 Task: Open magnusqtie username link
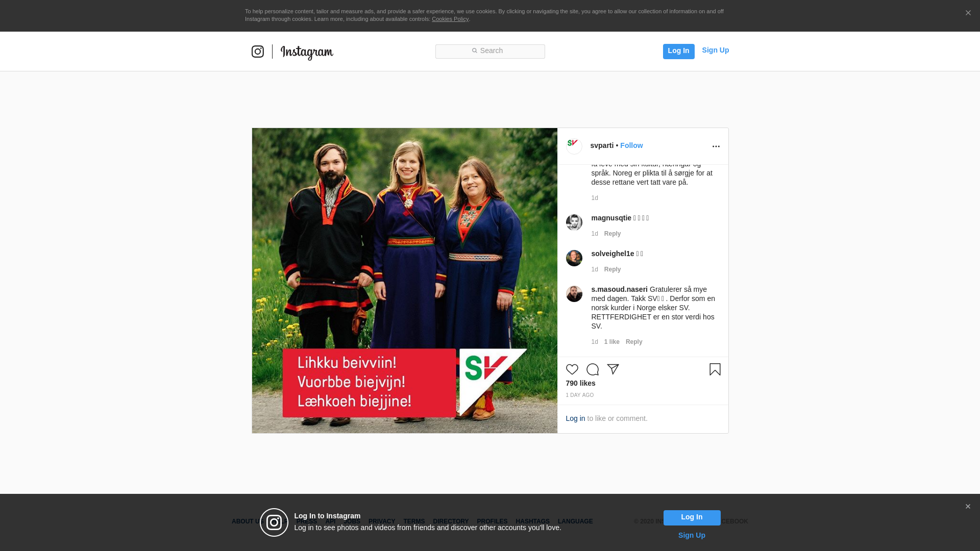tap(611, 218)
